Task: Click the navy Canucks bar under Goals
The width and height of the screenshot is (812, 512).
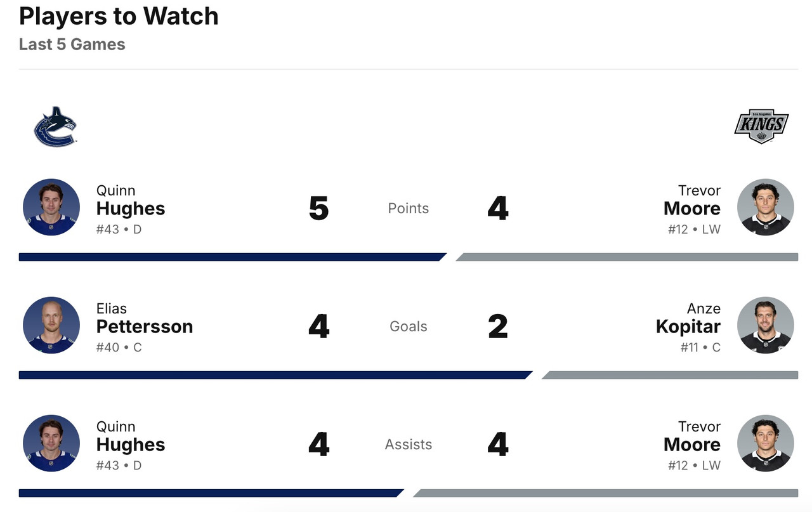Action: point(273,375)
